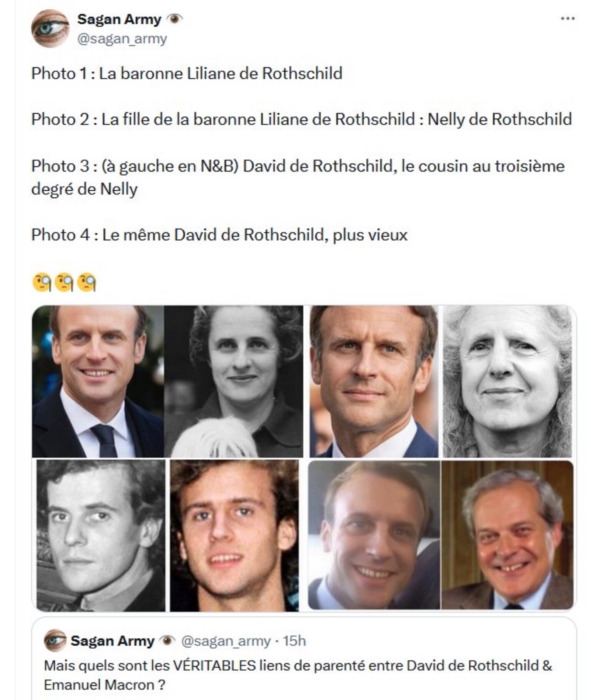
Task: Click the @sagan_army handle below header name
Action: pyautogui.click(x=122, y=39)
